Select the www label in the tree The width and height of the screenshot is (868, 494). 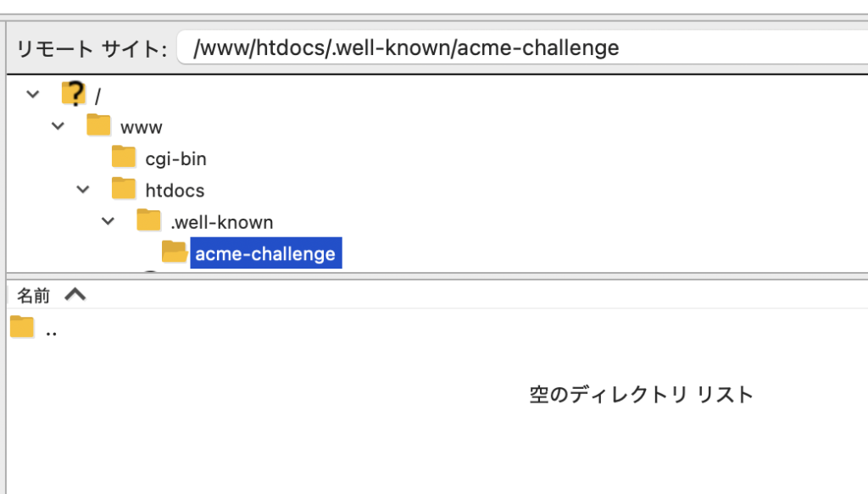pos(142,127)
